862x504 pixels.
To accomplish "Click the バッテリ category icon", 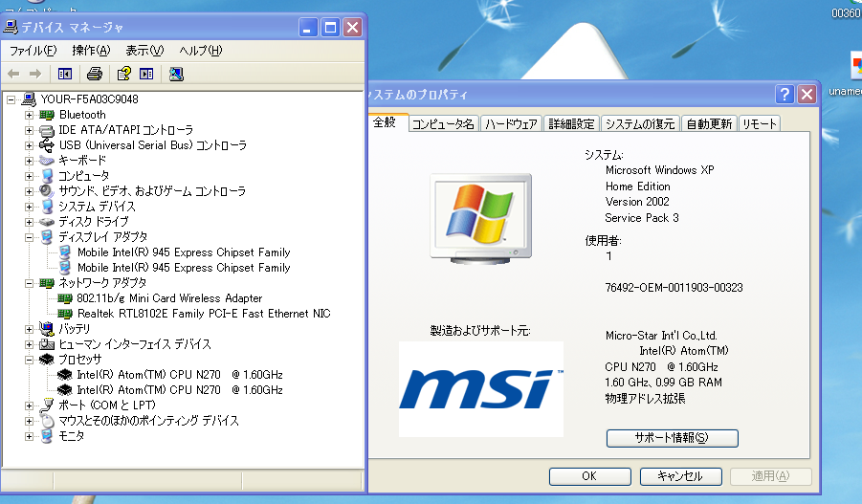I will coord(47,329).
